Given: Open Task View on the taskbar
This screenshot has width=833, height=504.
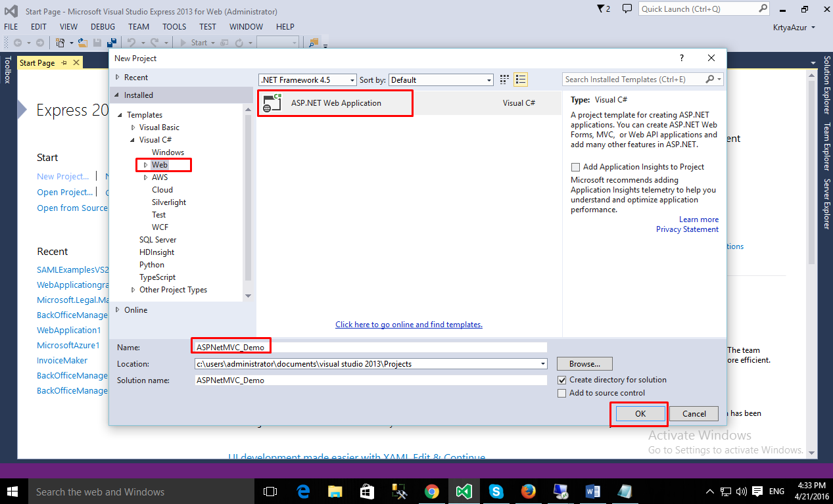Looking at the screenshot, I should pos(270,492).
